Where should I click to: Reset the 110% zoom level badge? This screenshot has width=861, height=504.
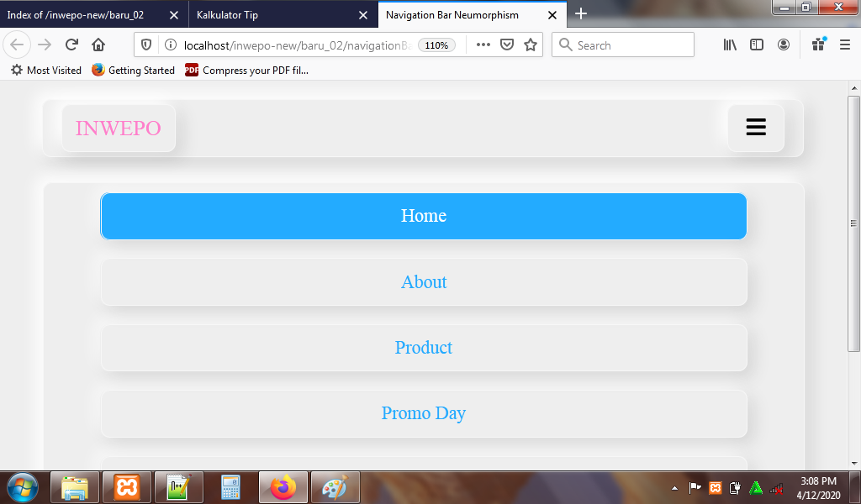(436, 45)
